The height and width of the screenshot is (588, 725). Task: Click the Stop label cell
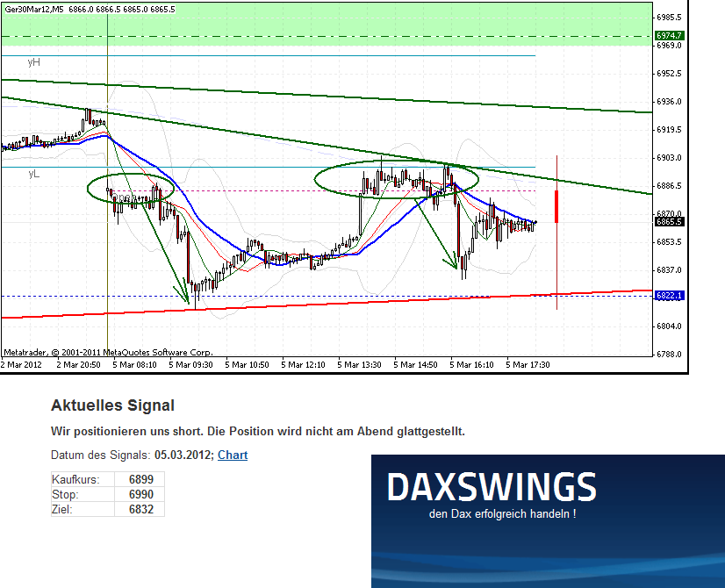[x=83, y=494]
